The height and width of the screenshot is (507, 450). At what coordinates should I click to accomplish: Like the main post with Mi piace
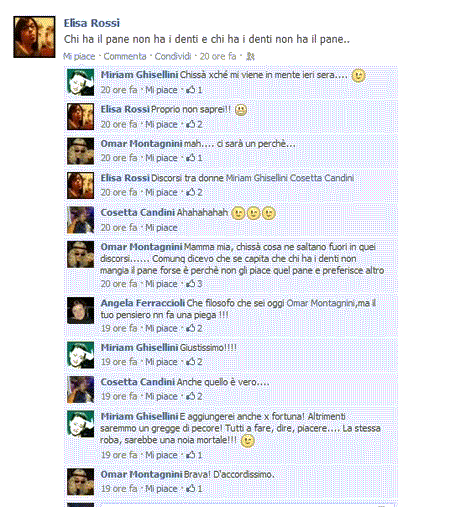point(79,56)
